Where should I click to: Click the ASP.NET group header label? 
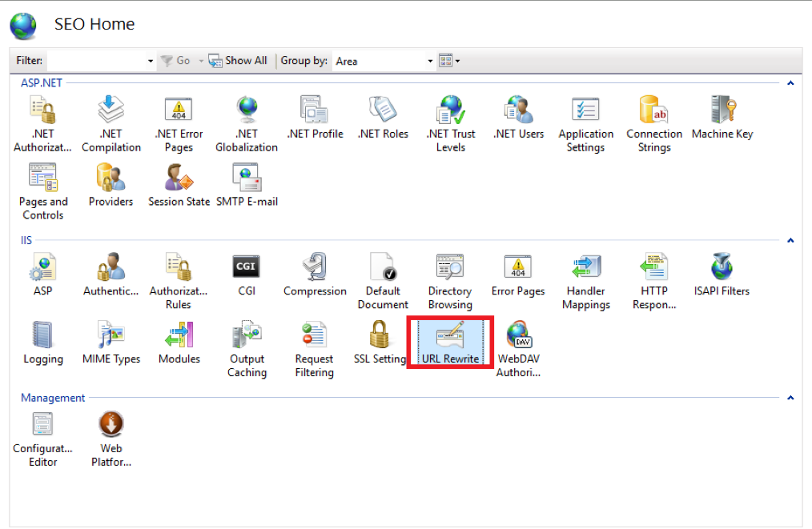[x=42, y=82]
